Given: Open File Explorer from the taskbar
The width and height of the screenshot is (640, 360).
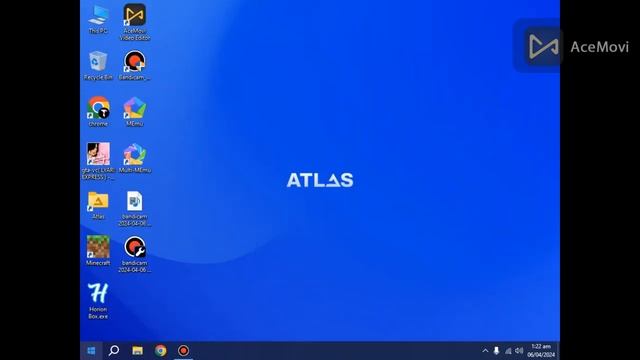Looking at the screenshot, I should pos(137,351).
